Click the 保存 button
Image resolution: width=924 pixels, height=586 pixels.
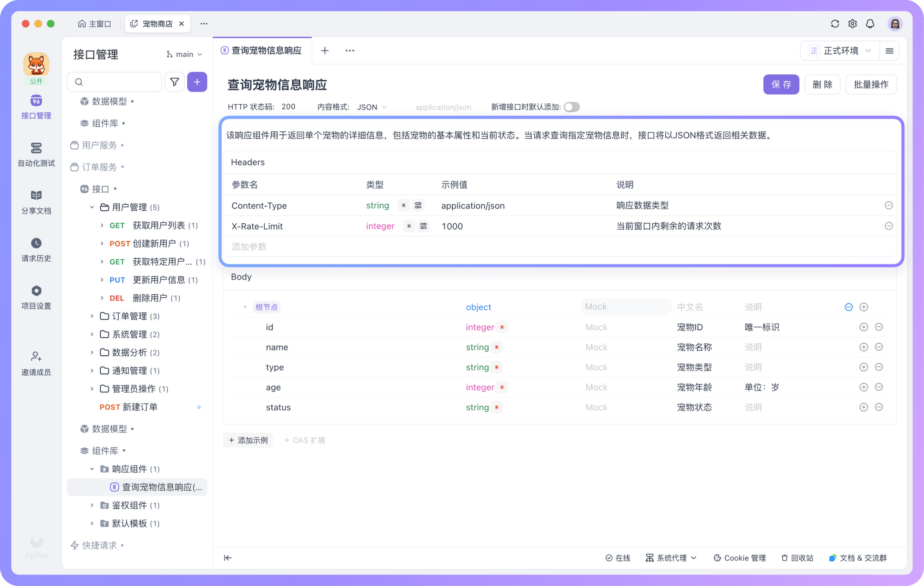point(781,84)
